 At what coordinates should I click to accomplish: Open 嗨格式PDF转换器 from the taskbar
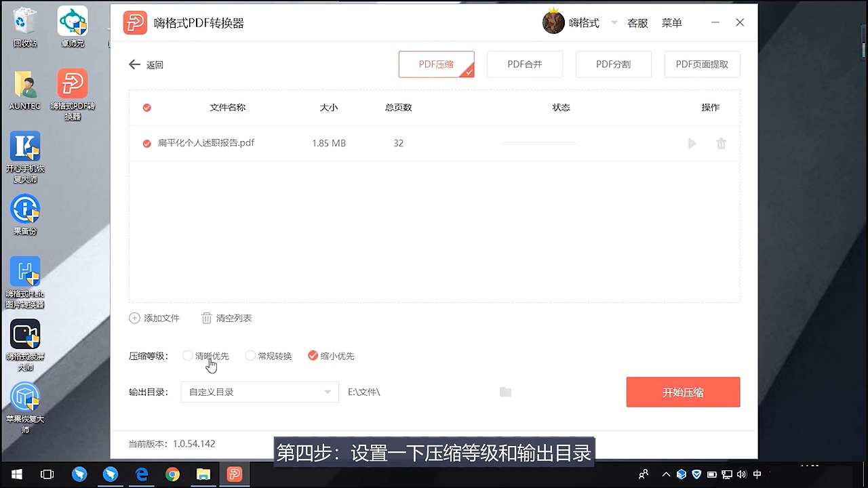[234, 474]
